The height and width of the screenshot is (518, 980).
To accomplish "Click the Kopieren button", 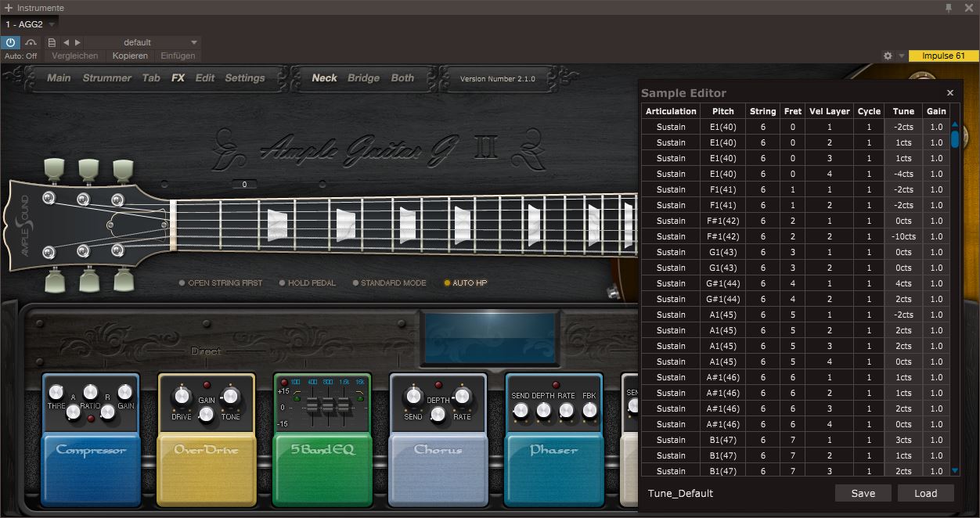I will point(130,56).
